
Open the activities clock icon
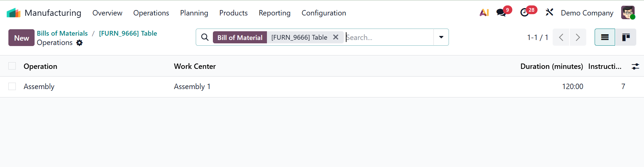pyautogui.click(x=524, y=13)
